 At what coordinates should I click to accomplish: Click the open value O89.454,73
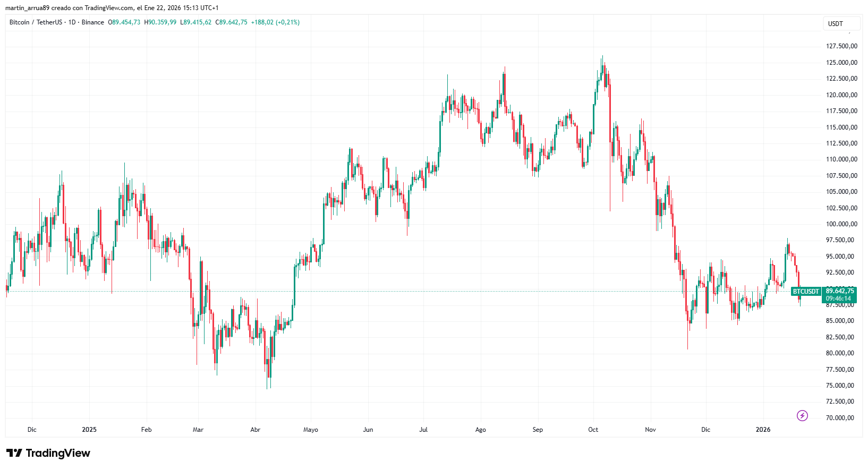(124, 22)
